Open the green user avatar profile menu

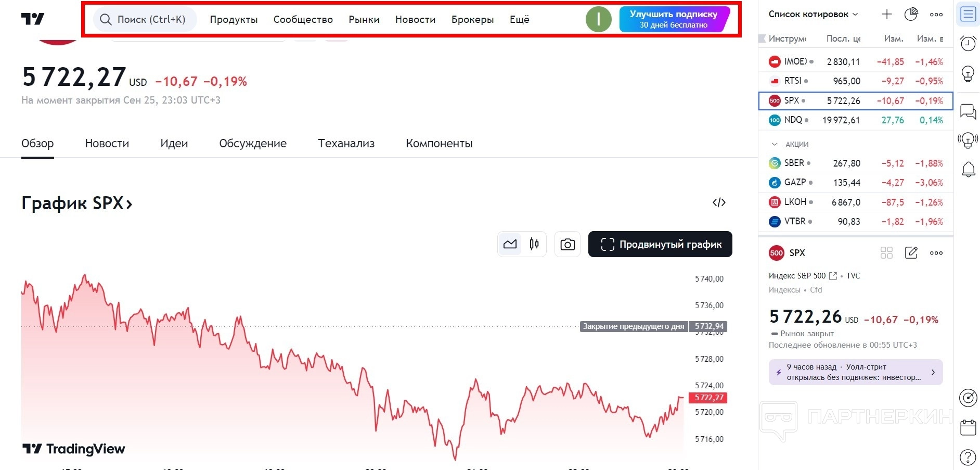[x=598, y=19]
